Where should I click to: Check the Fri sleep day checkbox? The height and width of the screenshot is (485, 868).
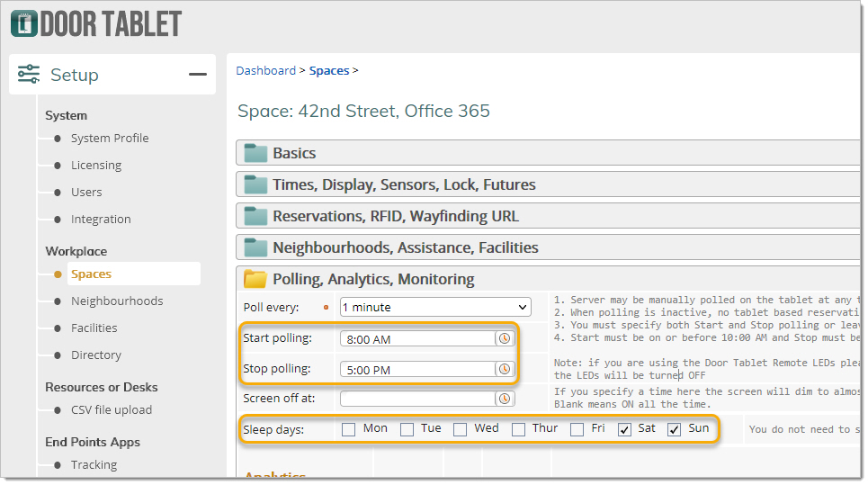tap(577, 429)
